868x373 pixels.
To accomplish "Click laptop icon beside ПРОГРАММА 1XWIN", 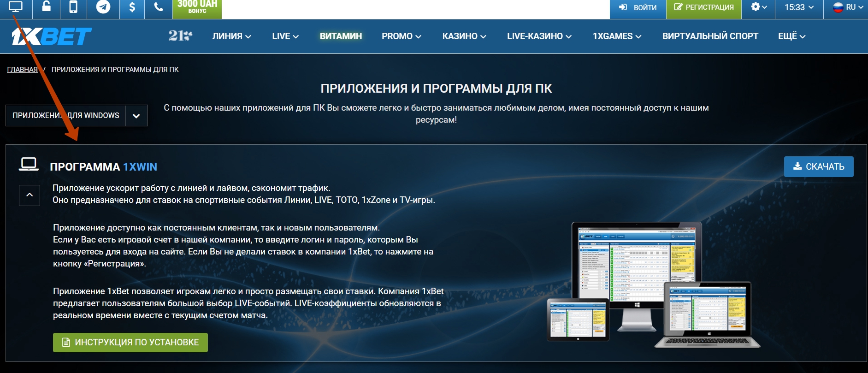I will click(29, 164).
